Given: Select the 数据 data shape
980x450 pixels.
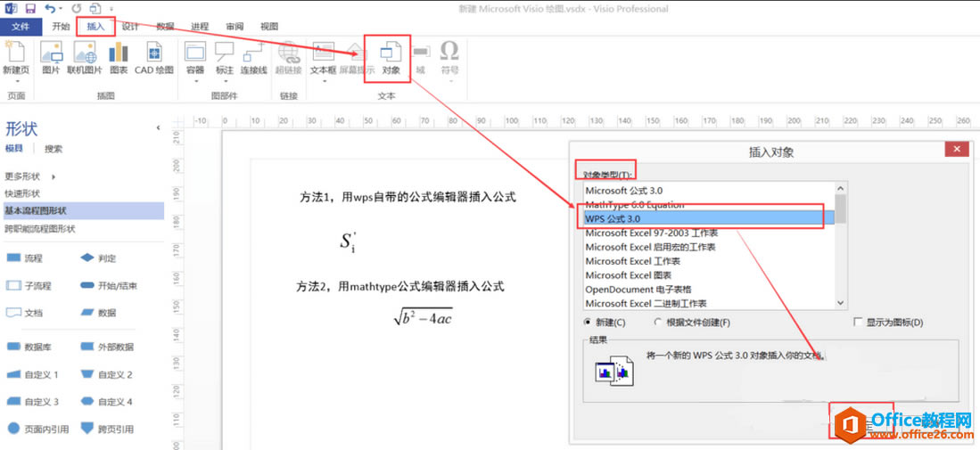Looking at the screenshot, I should [98, 312].
